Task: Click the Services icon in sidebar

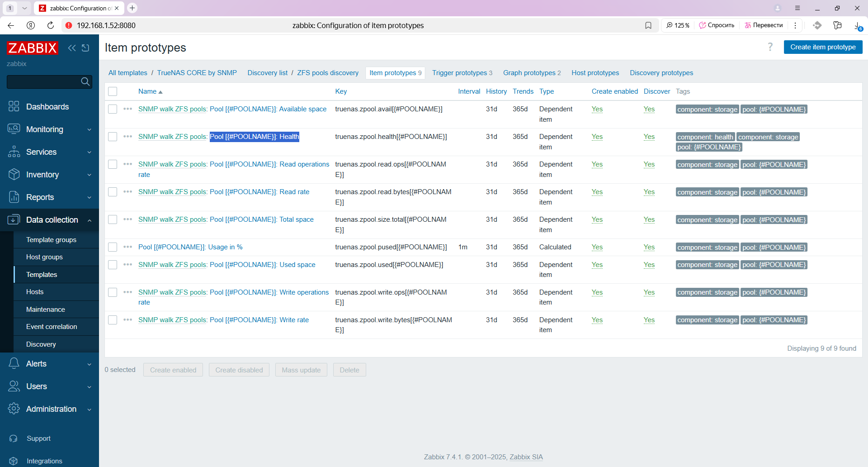Action: click(14, 152)
